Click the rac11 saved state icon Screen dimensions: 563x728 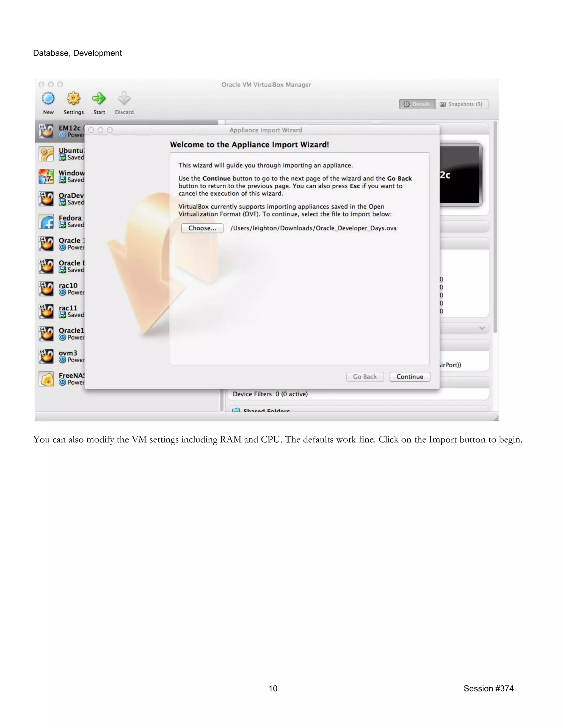62,315
